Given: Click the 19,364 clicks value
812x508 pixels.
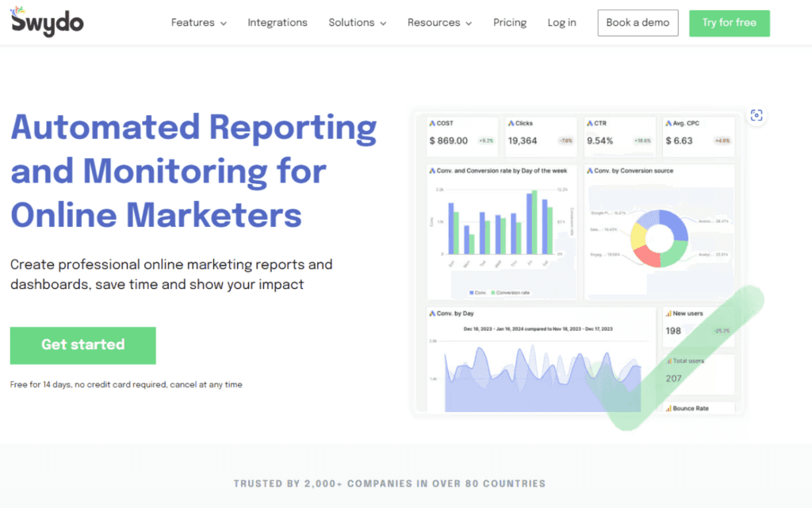Looking at the screenshot, I should [522, 140].
